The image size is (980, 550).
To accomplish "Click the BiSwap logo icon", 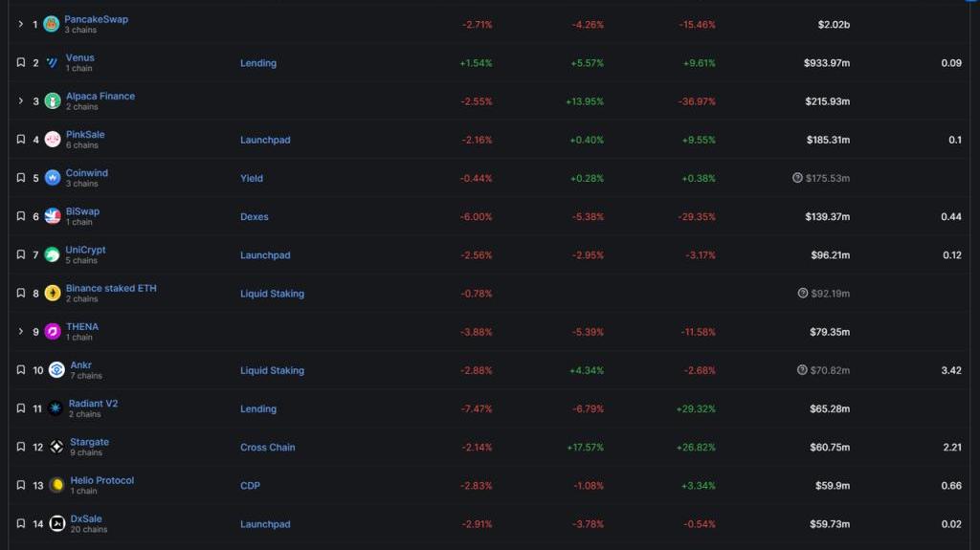I will tap(53, 216).
